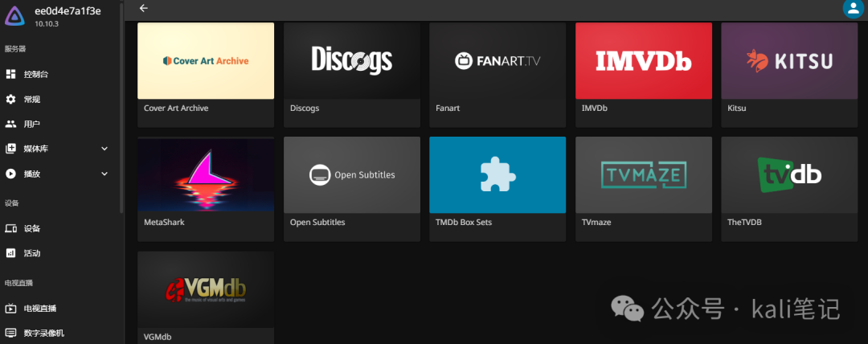Open the Kitsu plugin image

click(789, 61)
